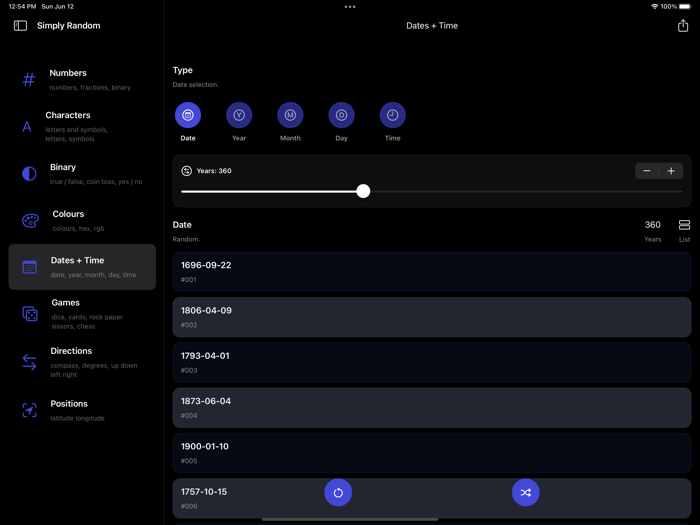Select Colours in the sidebar

[82, 221]
